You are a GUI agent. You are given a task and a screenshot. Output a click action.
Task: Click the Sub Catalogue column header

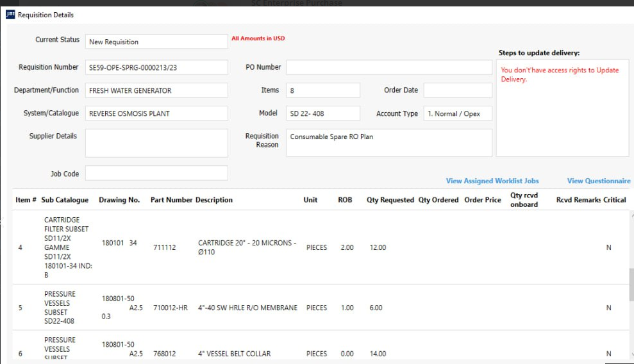point(65,200)
